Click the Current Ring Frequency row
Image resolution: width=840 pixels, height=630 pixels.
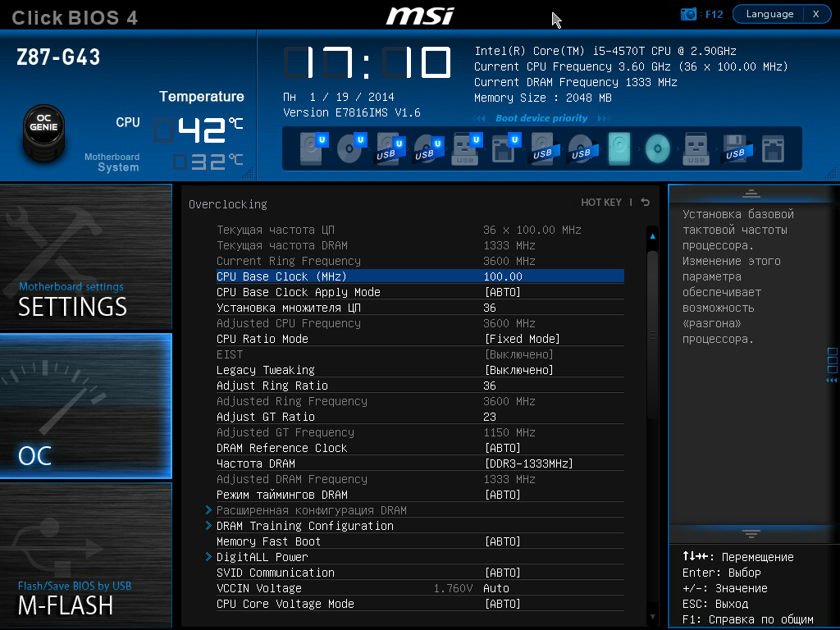tap(420, 261)
